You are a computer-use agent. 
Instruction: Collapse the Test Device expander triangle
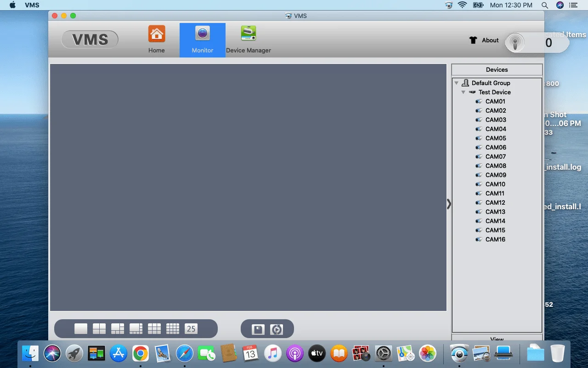tap(464, 92)
